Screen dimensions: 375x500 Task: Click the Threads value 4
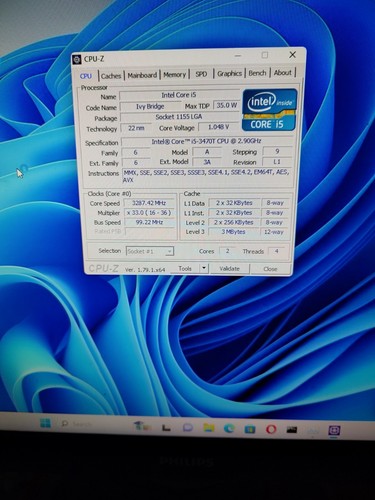pyautogui.click(x=276, y=251)
